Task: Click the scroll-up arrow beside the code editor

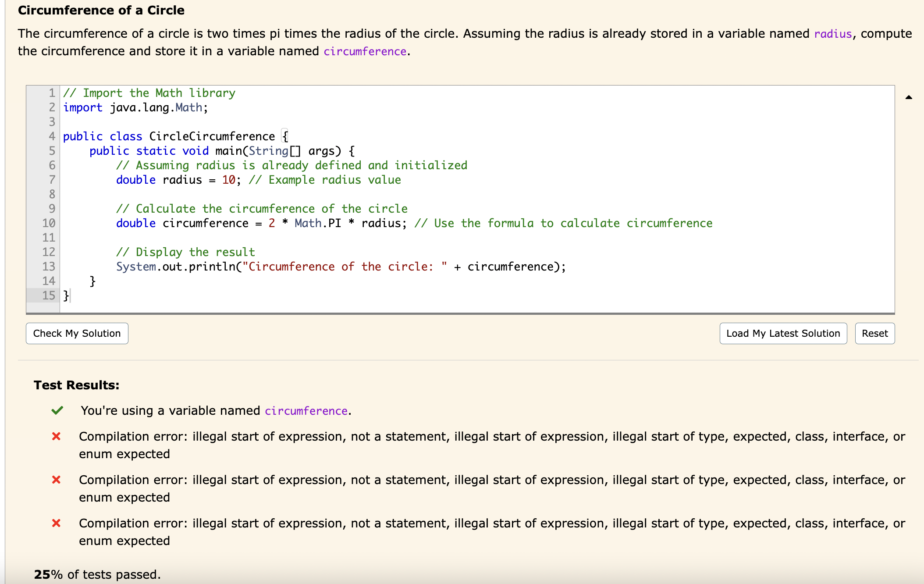Action: [910, 97]
